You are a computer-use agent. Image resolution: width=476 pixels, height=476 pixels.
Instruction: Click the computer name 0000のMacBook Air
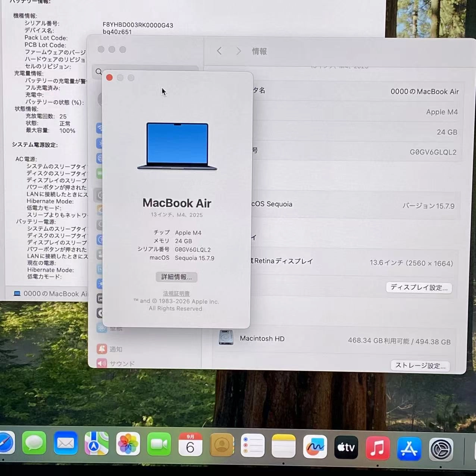click(x=425, y=91)
